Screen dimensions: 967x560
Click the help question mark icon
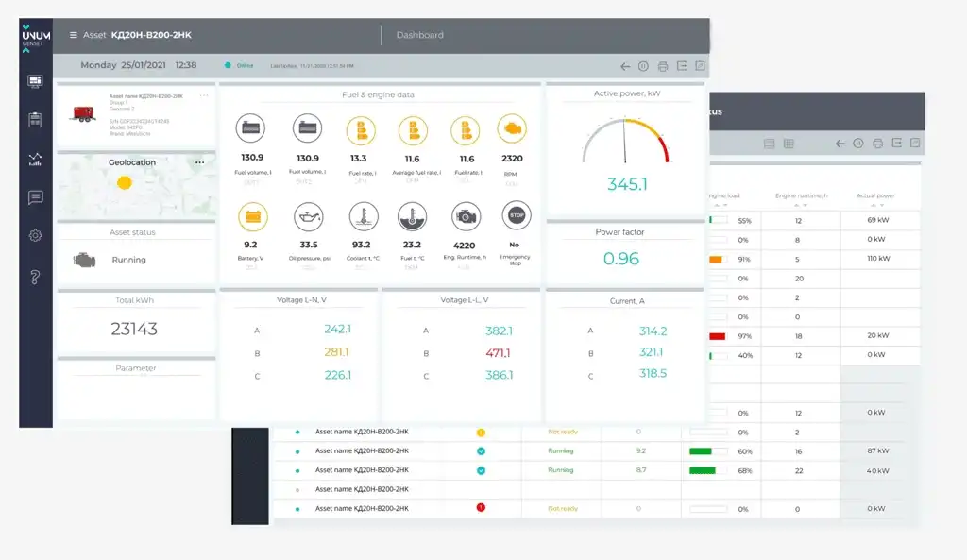(36, 277)
